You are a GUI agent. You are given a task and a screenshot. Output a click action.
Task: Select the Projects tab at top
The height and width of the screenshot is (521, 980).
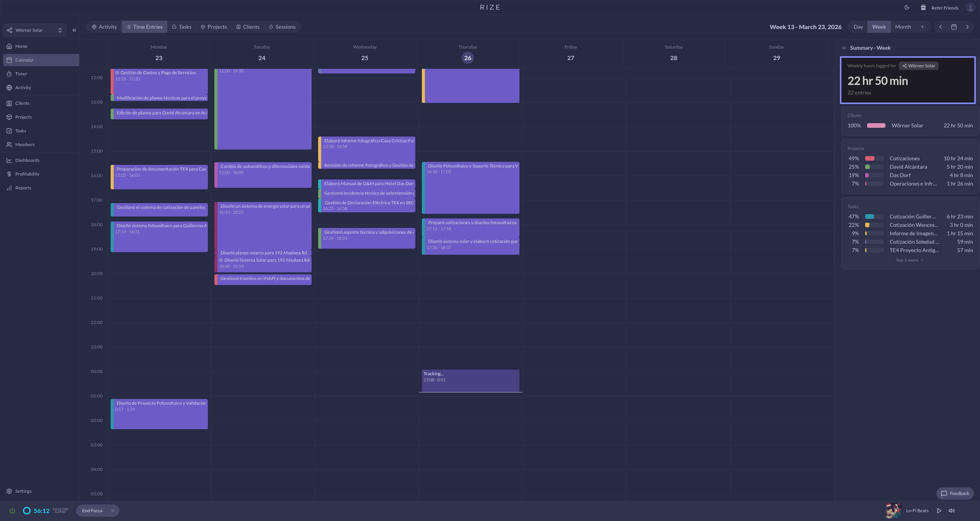214,27
